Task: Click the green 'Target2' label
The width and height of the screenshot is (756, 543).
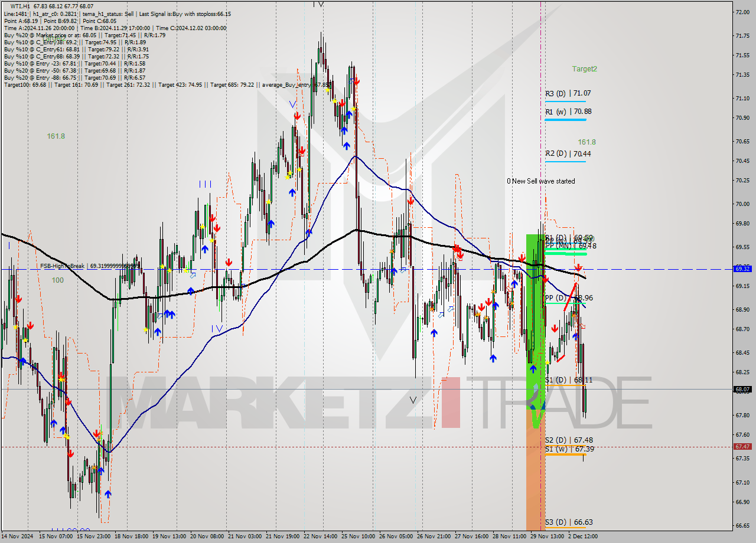Action: (x=584, y=68)
